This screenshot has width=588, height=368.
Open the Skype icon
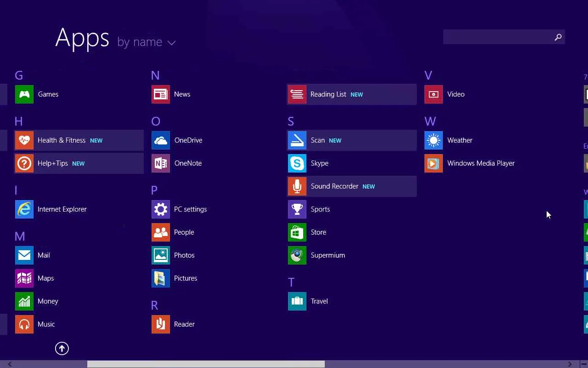[297, 163]
